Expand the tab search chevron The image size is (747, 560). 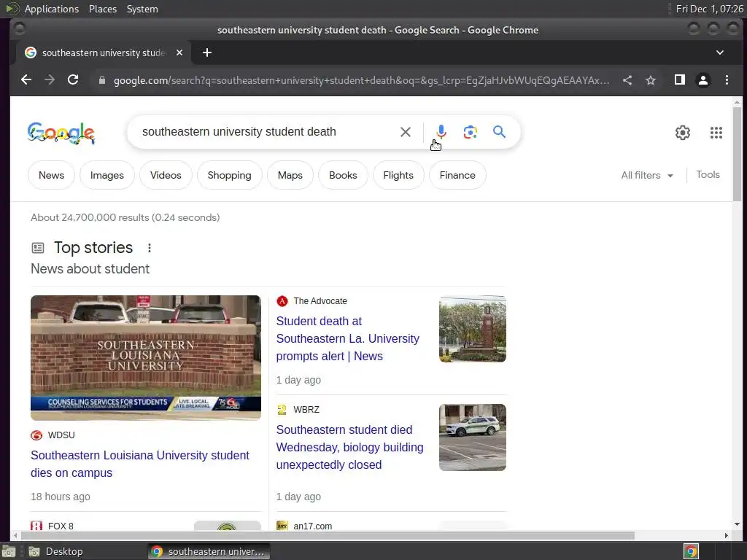pyautogui.click(x=720, y=52)
